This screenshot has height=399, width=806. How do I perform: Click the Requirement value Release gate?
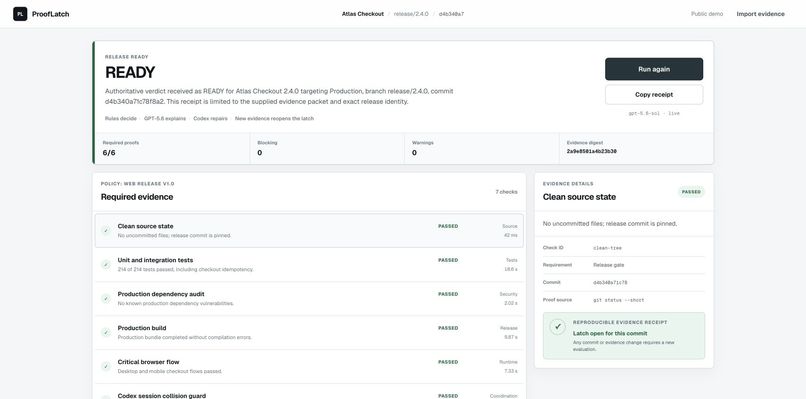(x=609, y=265)
